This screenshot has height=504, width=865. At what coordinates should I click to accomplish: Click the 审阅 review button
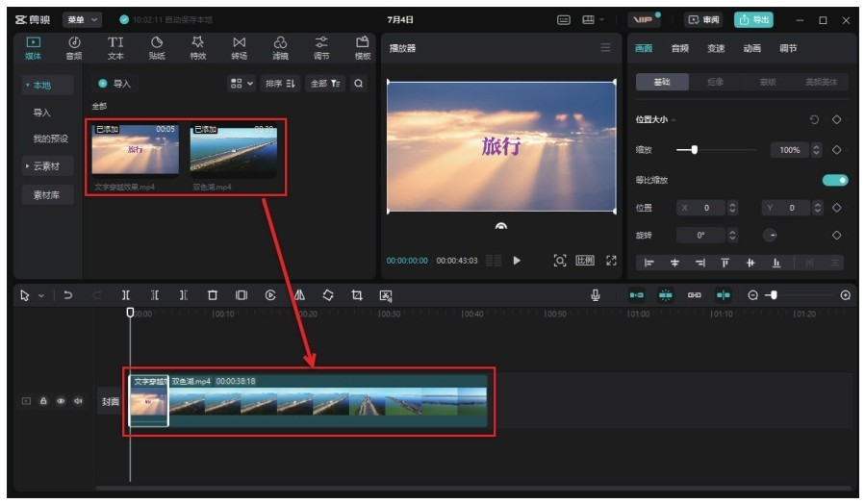[702, 20]
